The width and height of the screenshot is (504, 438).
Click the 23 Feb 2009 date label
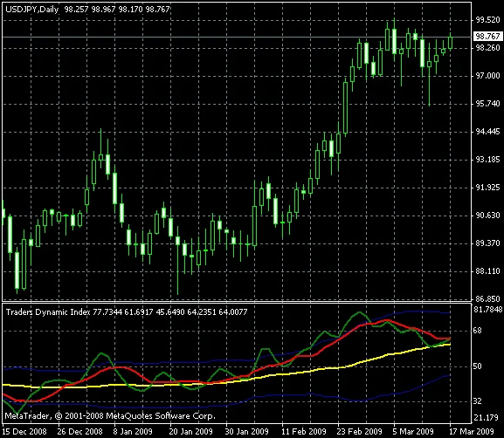(359, 431)
